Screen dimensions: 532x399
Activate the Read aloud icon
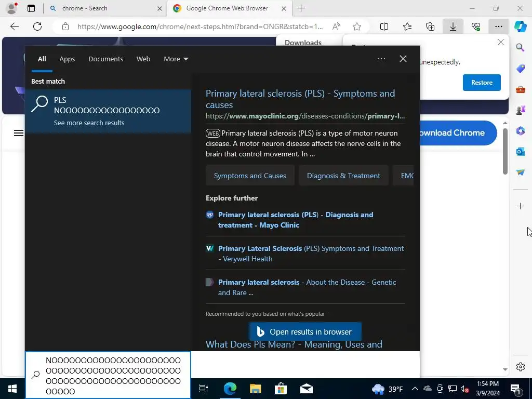pos(336,26)
